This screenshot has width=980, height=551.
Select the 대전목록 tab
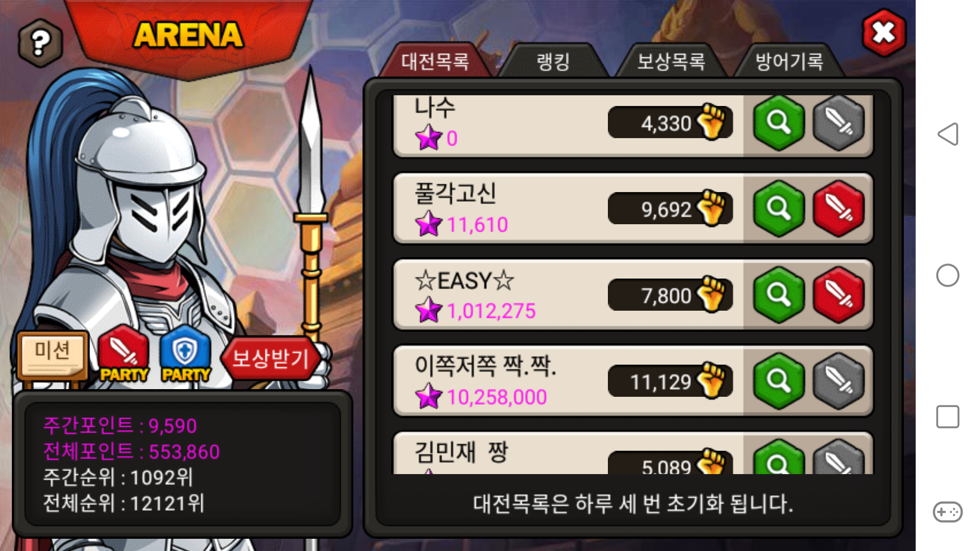[x=435, y=61]
